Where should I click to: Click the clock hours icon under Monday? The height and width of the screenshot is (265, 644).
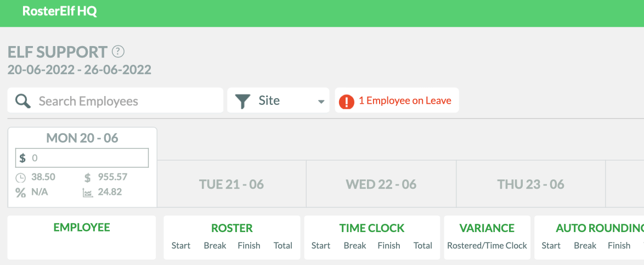(20, 178)
